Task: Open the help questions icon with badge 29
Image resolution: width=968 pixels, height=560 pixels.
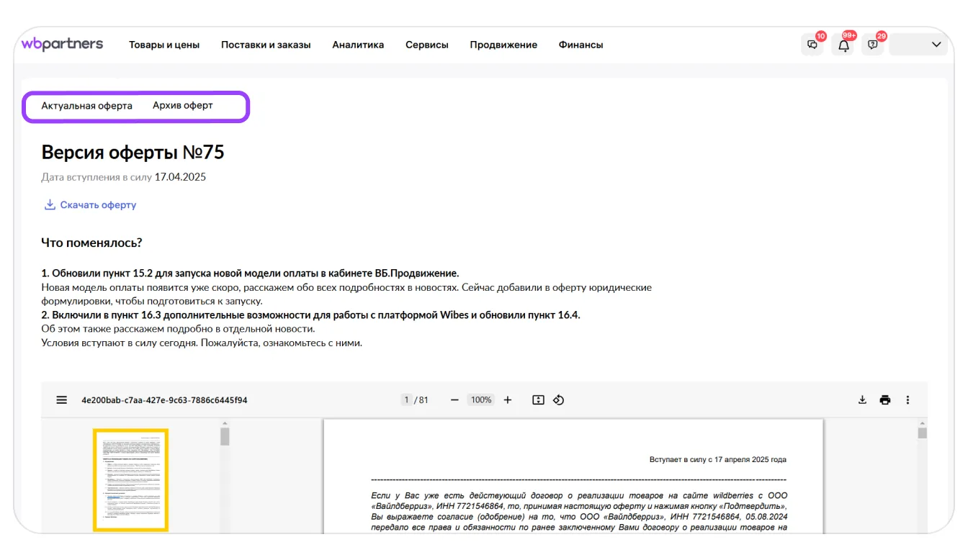Action: [873, 45]
